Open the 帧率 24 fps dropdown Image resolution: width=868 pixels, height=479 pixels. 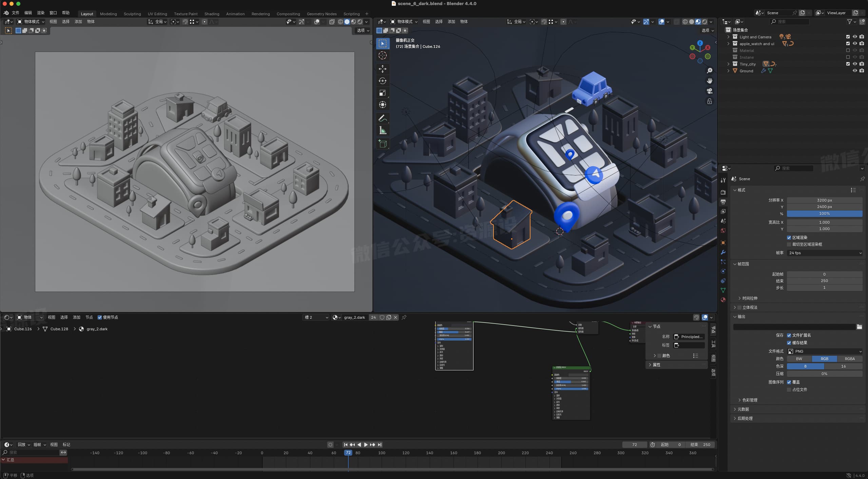pyautogui.click(x=824, y=253)
